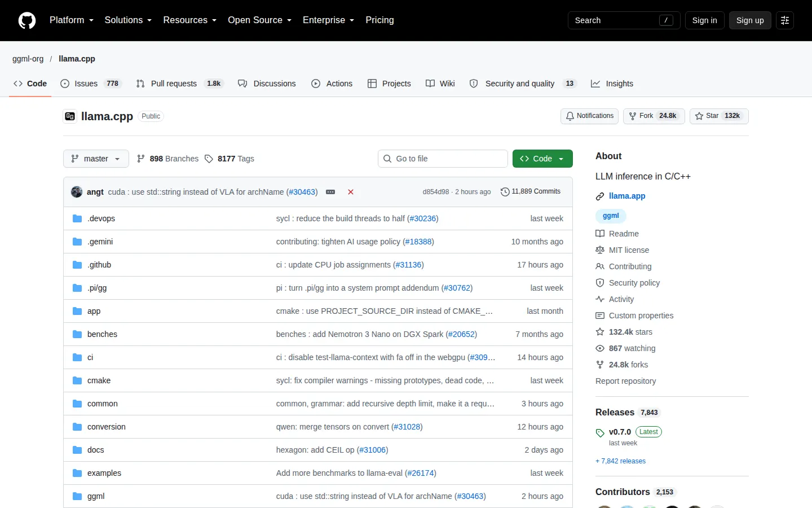Click the .devops folder icon
812x508 pixels.
pyautogui.click(x=77, y=218)
